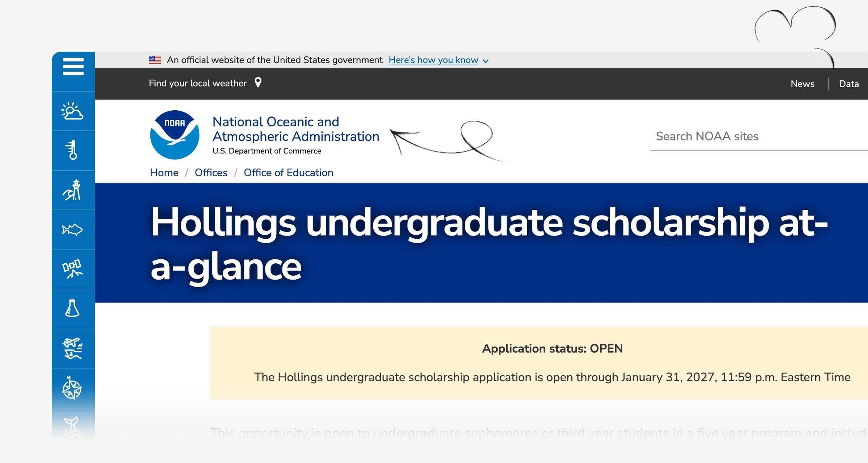
Task: Click National Oceanic and Atmospheric Administration title
Action: [x=296, y=129]
